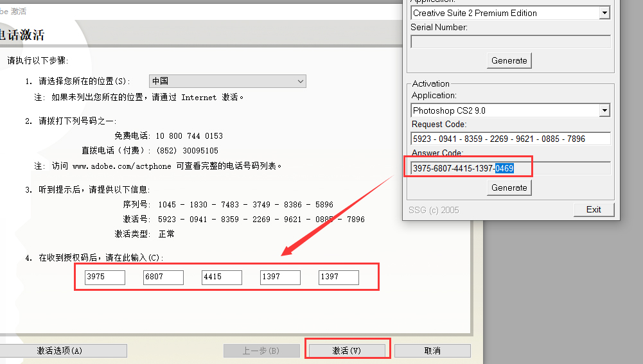
Task: Click the authorization code box containing 6807
Action: (x=163, y=277)
